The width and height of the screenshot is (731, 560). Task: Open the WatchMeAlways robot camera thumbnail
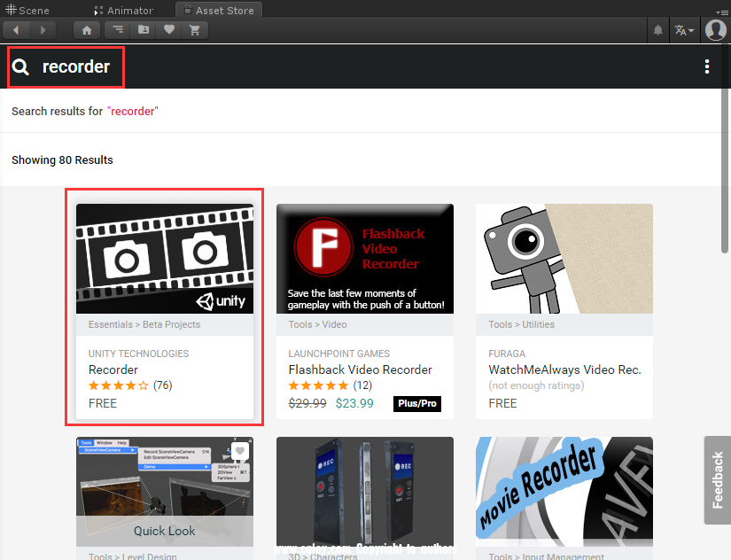tap(564, 259)
